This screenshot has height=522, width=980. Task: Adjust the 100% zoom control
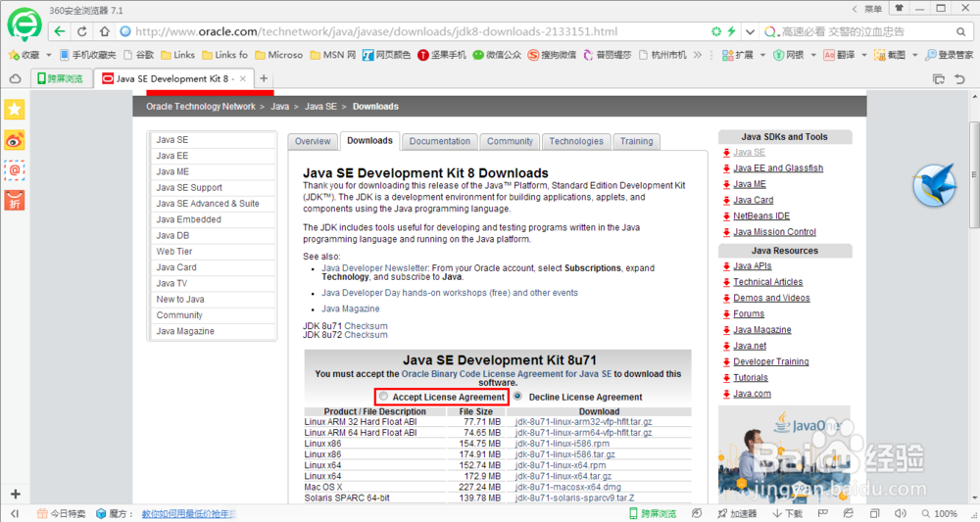pos(940,513)
